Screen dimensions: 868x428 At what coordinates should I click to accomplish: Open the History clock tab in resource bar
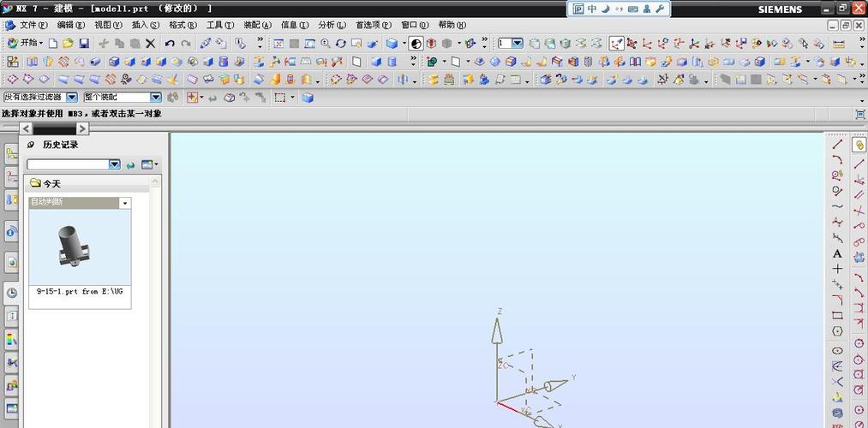[11, 293]
